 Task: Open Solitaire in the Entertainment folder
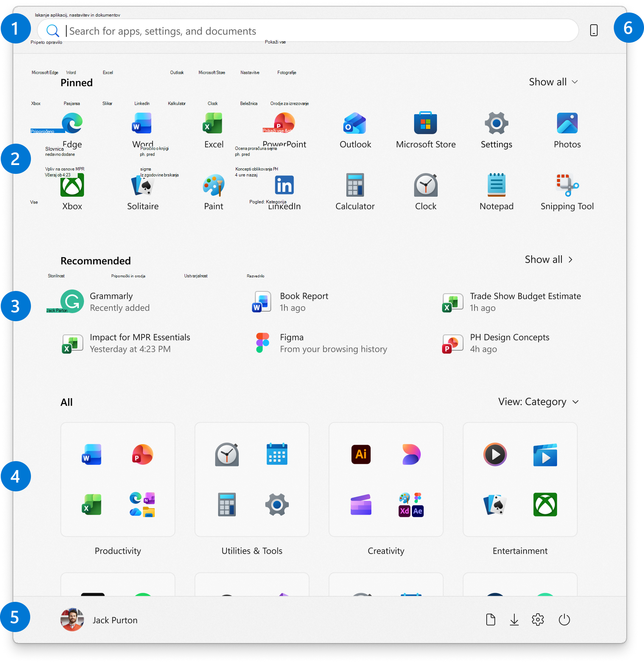(x=495, y=504)
